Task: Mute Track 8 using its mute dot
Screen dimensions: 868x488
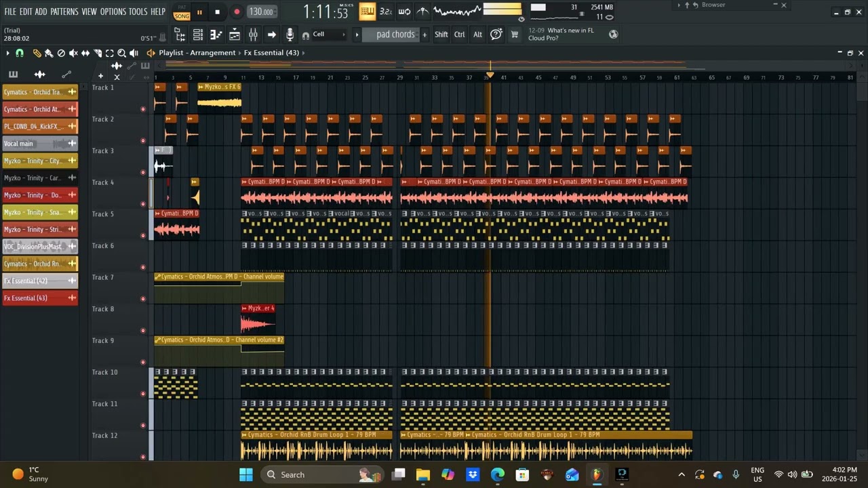Action: 142,331
